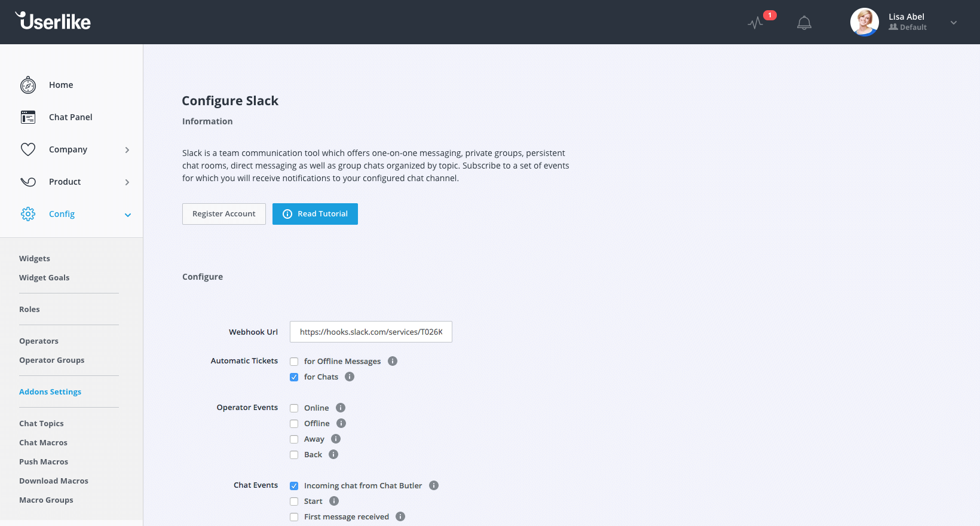Image resolution: width=980 pixels, height=526 pixels.
Task: Open Chat Macros
Action: pyautogui.click(x=43, y=443)
